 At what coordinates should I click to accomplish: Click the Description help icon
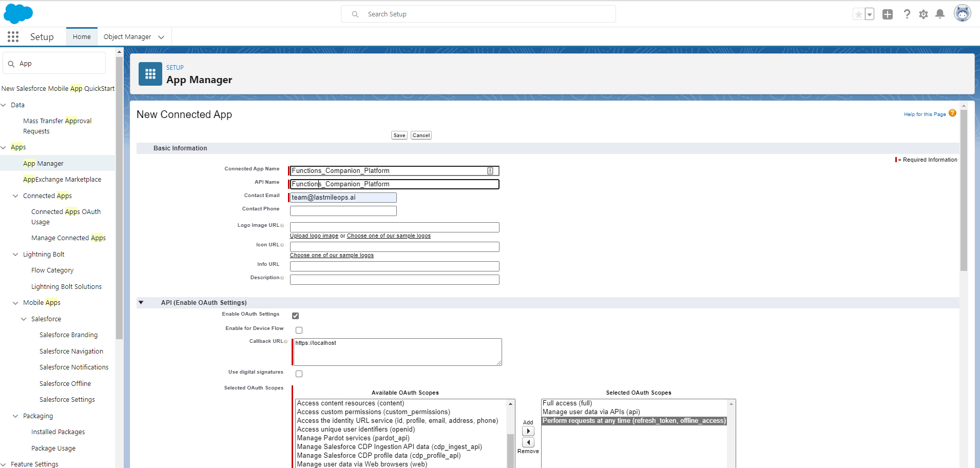click(x=282, y=278)
